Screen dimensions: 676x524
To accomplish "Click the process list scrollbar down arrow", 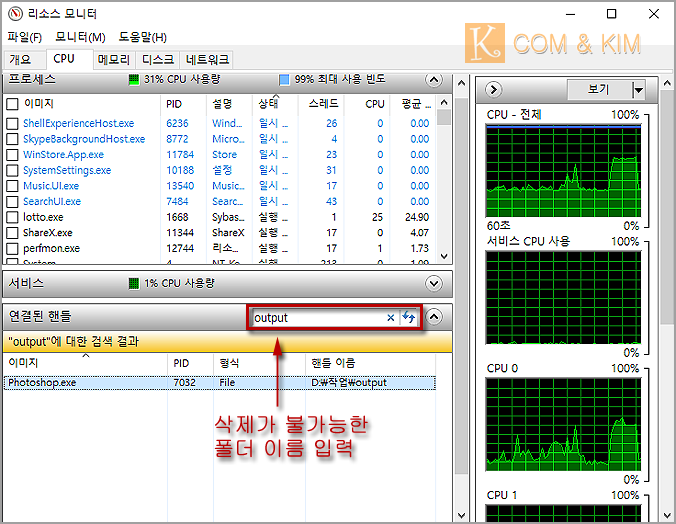I will coord(444,256).
